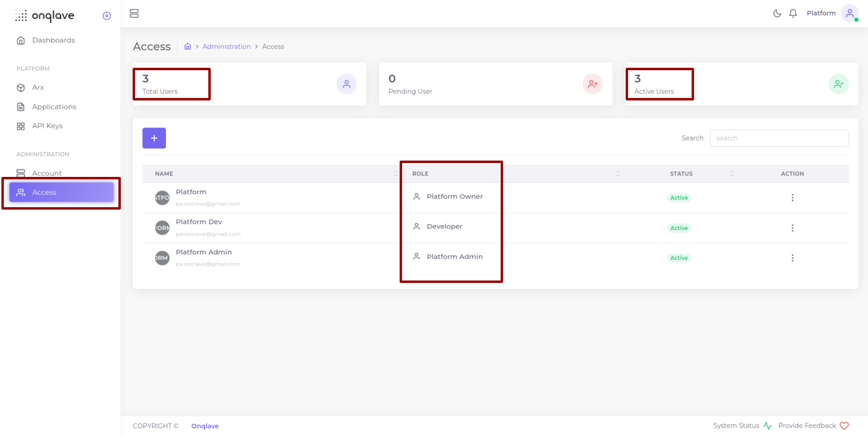Image resolution: width=868 pixels, height=439 pixels.
Task: Open actions menu for Platform Dev row
Action: (792, 228)
